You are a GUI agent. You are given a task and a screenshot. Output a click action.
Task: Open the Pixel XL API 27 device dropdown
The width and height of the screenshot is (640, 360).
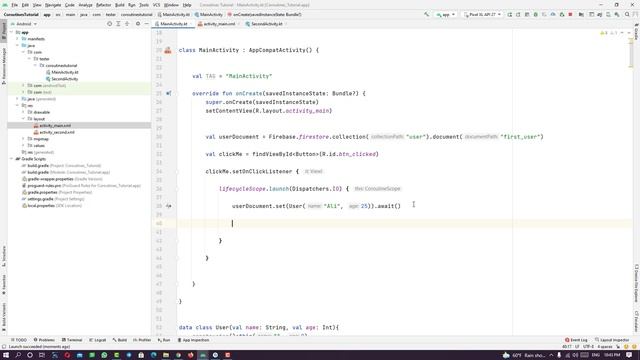(482, 14)
